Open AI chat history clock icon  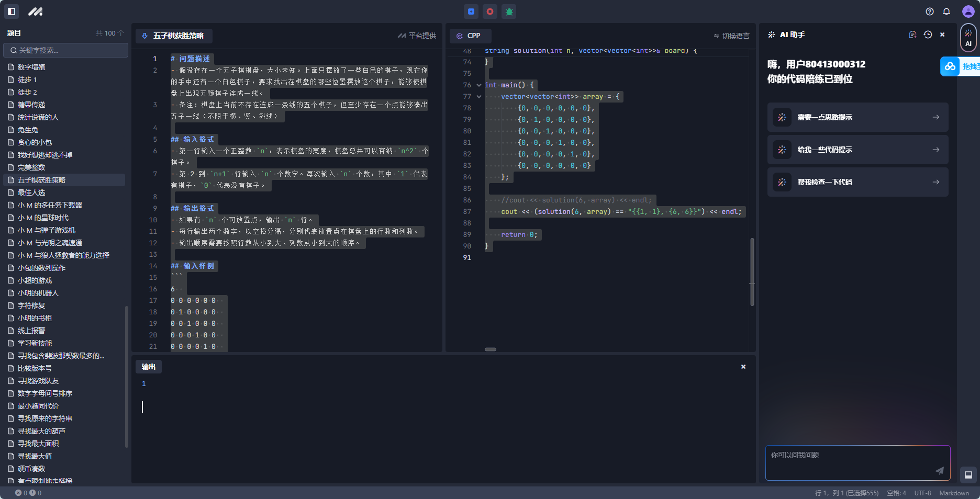(x=928, y=35)
